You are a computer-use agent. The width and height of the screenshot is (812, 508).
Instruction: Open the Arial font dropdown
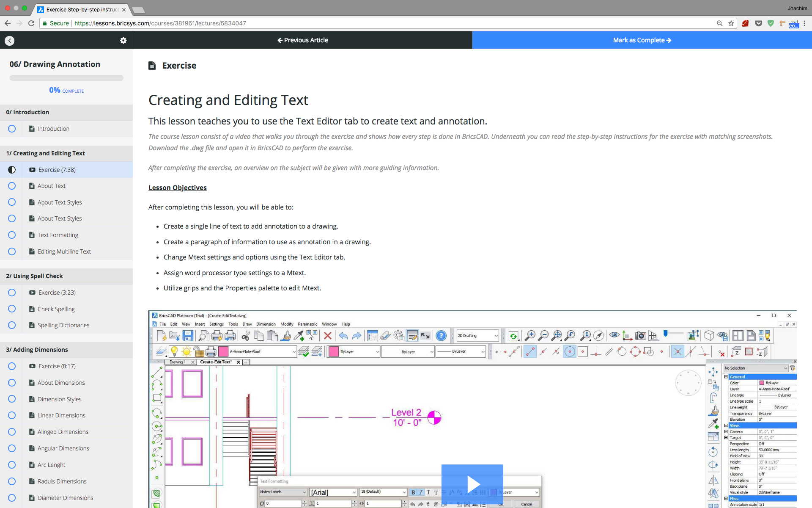(333, 492)
